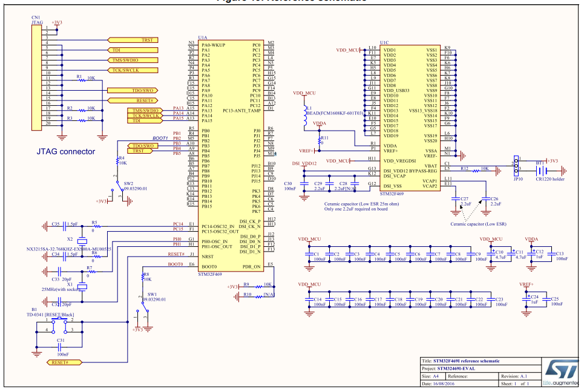The height and width of the screenshot is (392, 584).
Task: Click the VCAP2 pin name
Action: pyautogui.click(x=430, y=186)
